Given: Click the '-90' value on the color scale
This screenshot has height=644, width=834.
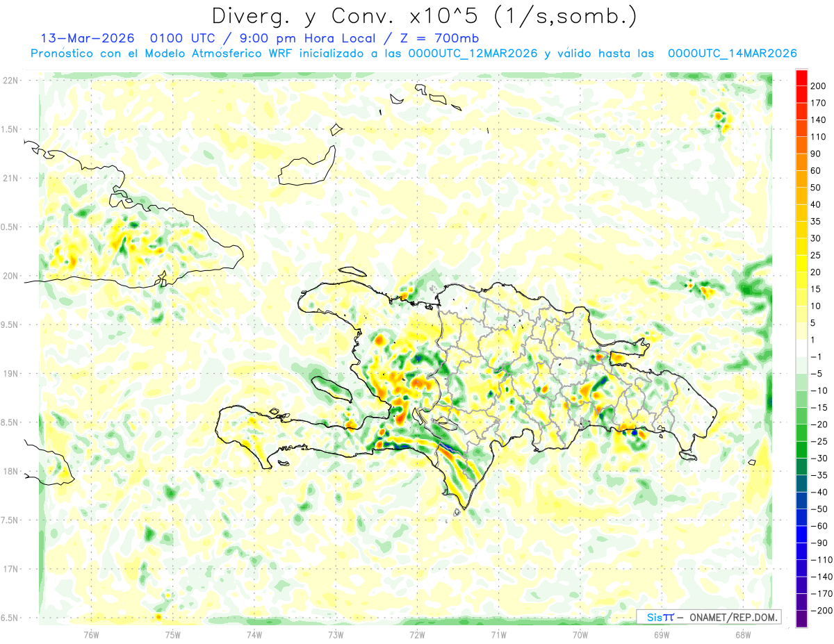Looking at the screenshot, I should point(818,543).
